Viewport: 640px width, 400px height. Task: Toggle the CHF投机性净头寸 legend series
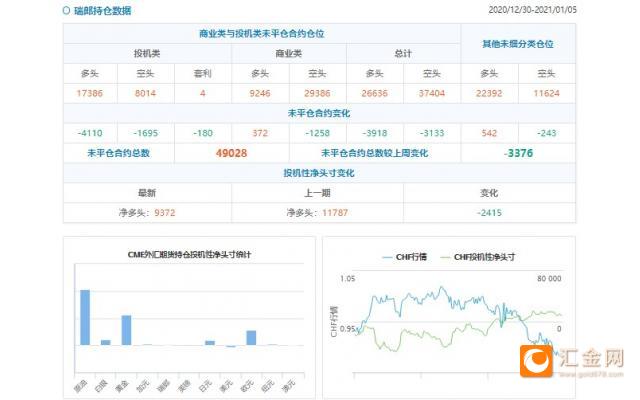[478, 257]
